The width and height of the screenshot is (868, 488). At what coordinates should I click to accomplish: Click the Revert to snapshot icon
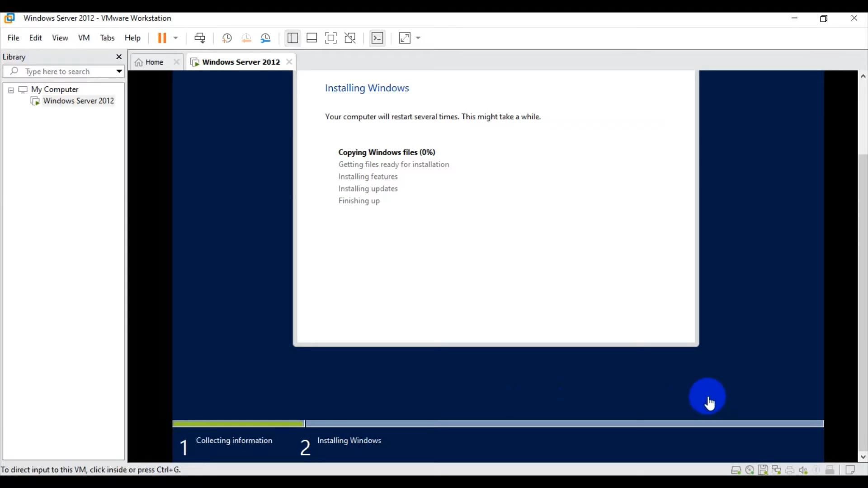click(246, 38)
